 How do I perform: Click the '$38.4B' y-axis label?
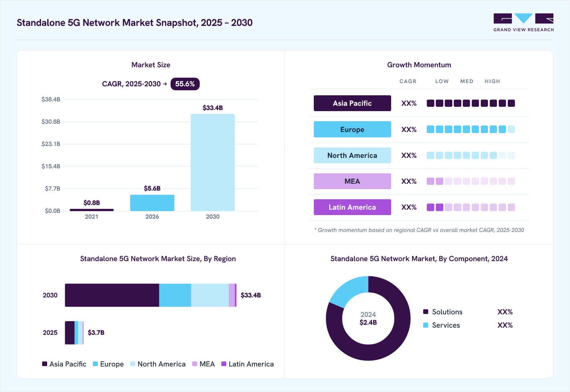[51, 99]
